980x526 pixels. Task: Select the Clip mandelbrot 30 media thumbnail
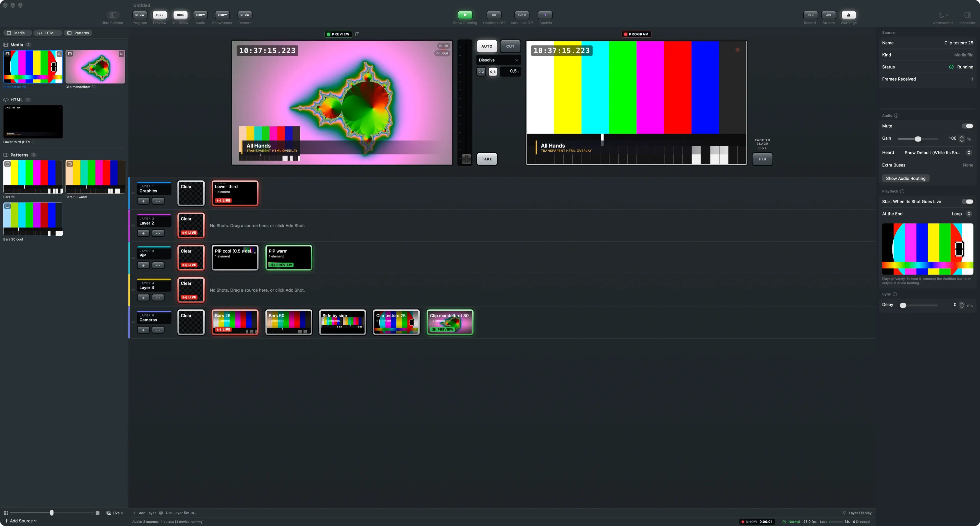click(95, 67)
